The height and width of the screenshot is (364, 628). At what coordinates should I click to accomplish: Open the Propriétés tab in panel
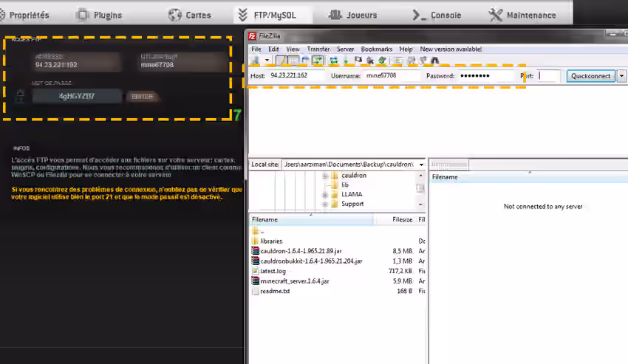pyautogui.click(x=24, y=16)
